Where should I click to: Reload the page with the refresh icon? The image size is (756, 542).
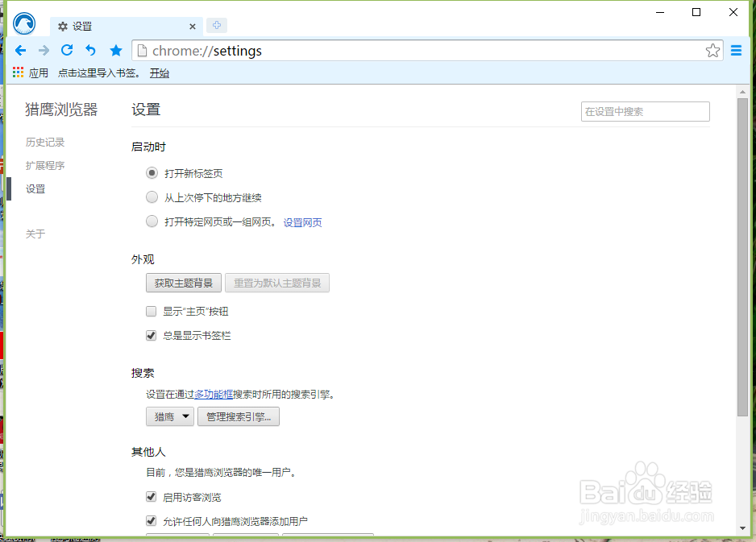tap(67, 50)
